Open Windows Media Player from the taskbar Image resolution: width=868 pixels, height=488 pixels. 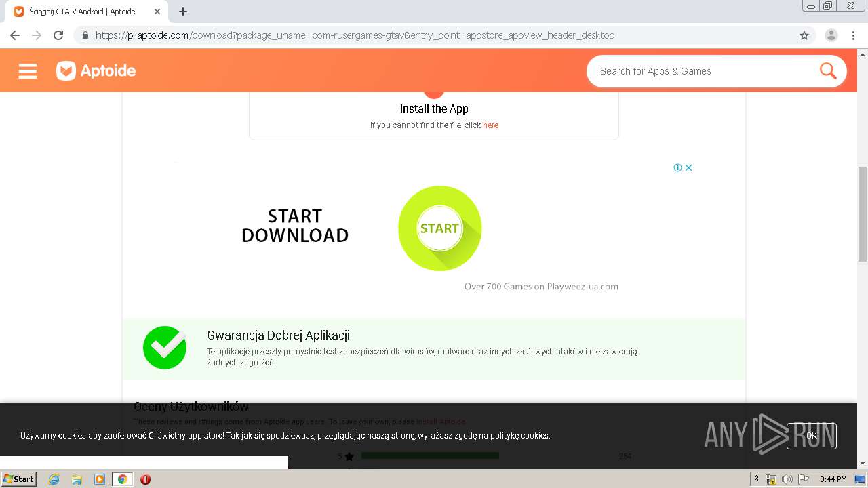click(100, 479)
